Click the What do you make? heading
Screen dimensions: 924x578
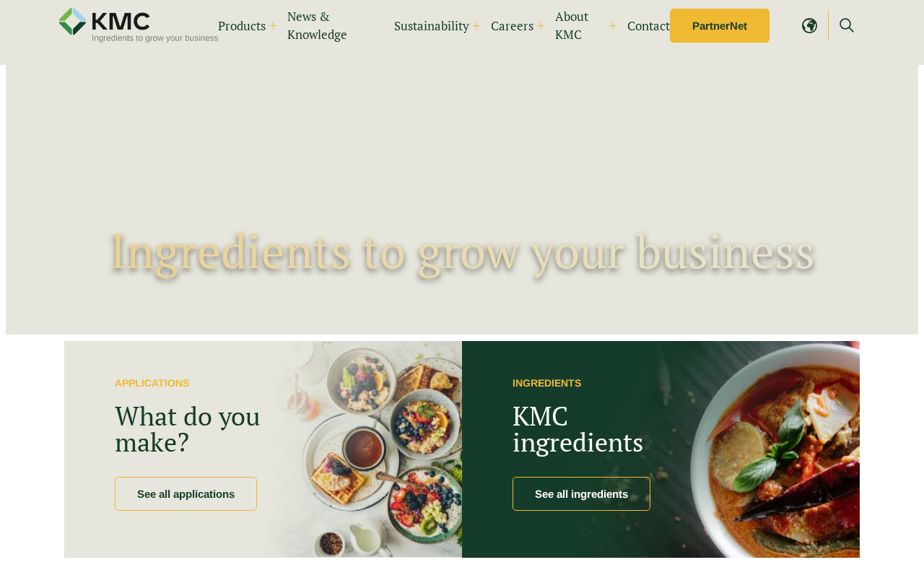[x=188, y=429]
